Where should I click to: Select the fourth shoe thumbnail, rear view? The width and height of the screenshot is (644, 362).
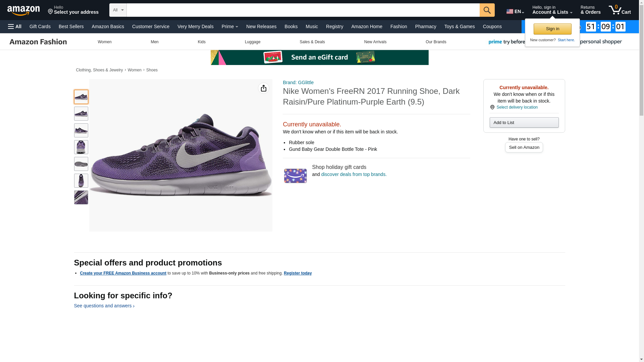81,147
